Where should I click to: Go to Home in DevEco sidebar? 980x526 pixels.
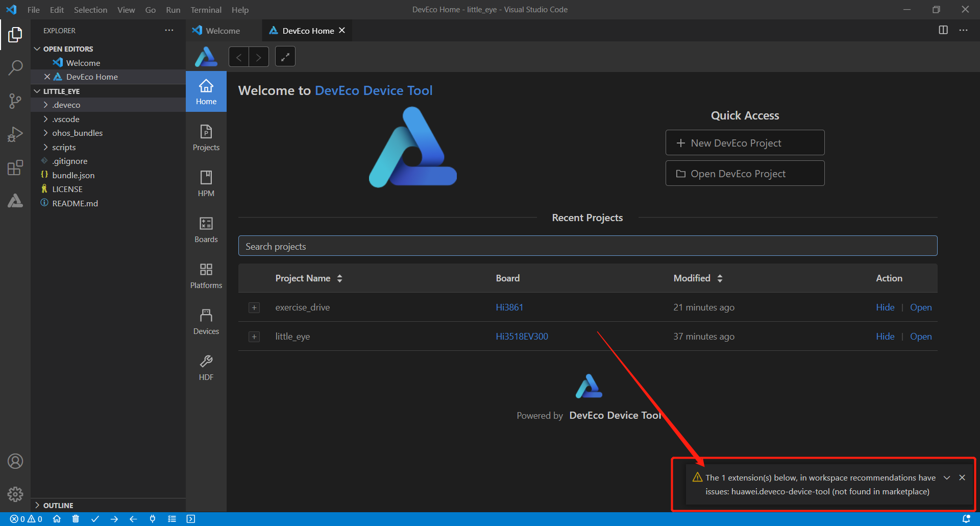(x=206, y=92)
